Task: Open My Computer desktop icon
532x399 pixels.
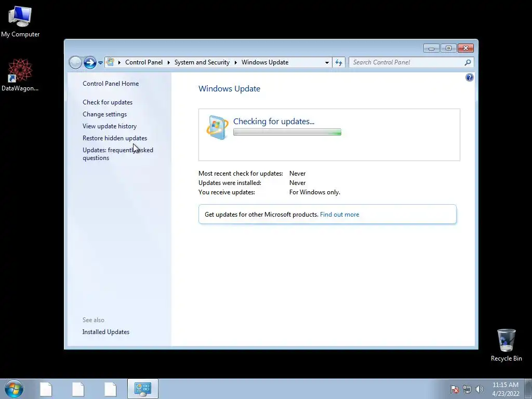Action: 20,21
